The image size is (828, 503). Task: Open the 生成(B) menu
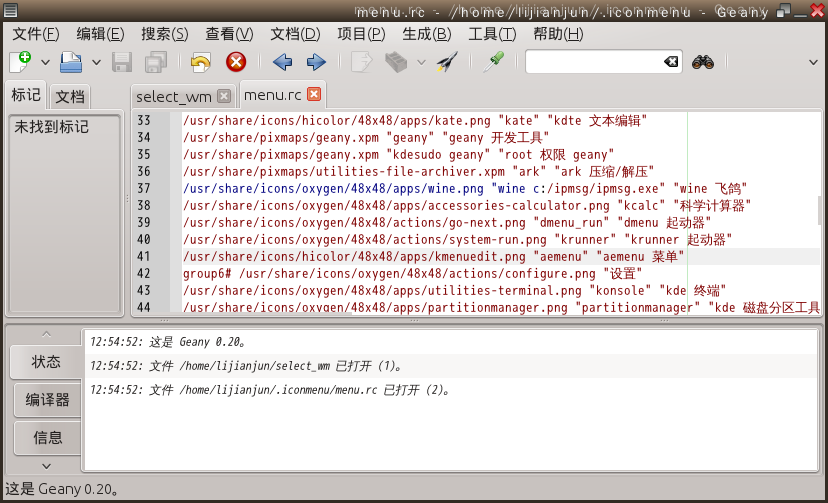(x=427, y=34)
